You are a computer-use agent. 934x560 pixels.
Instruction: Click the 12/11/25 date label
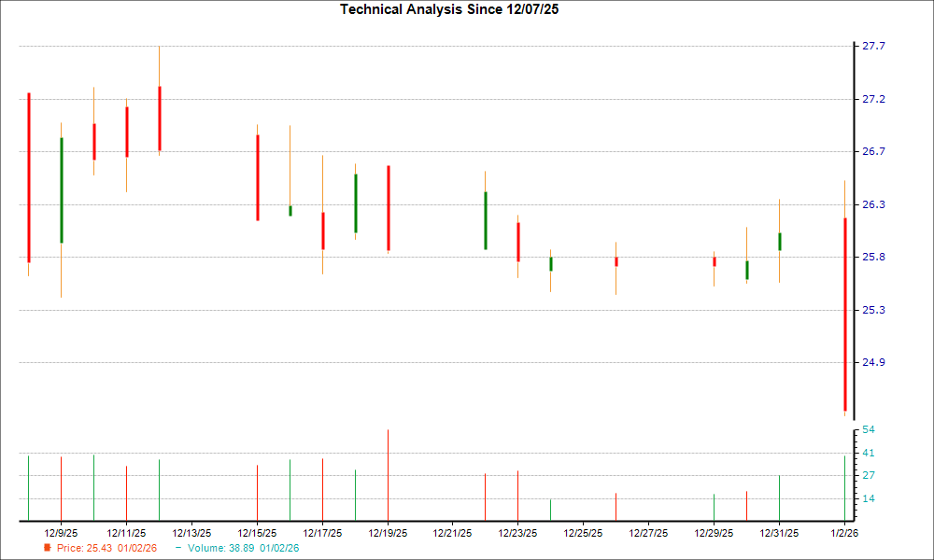pos(126,533)
